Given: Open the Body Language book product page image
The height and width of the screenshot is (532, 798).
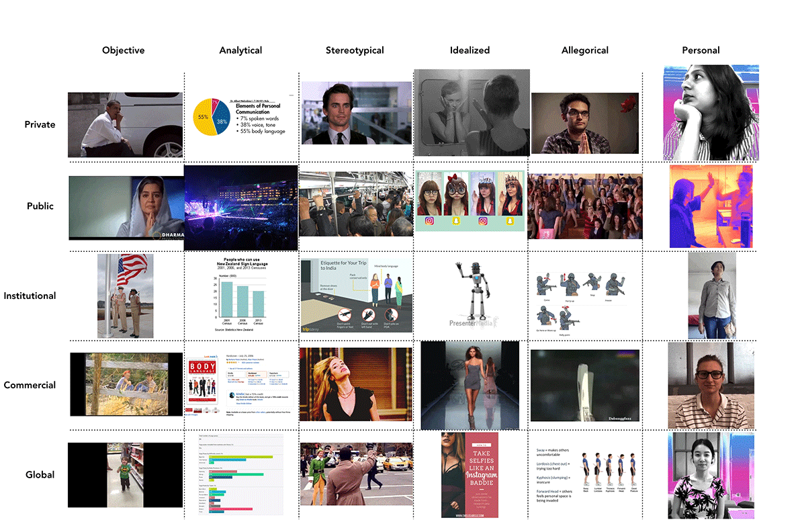Looking at the screenshot, I should click(240, 386).
